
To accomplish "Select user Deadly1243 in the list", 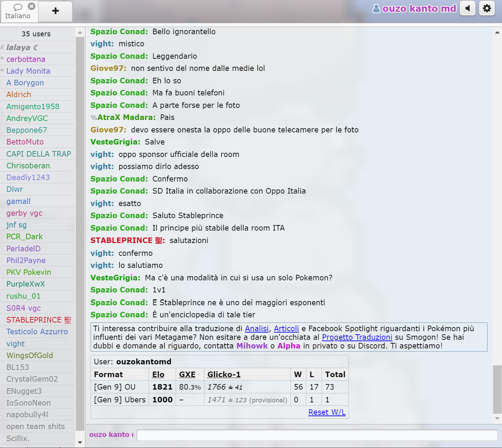I will click(37, 177).
